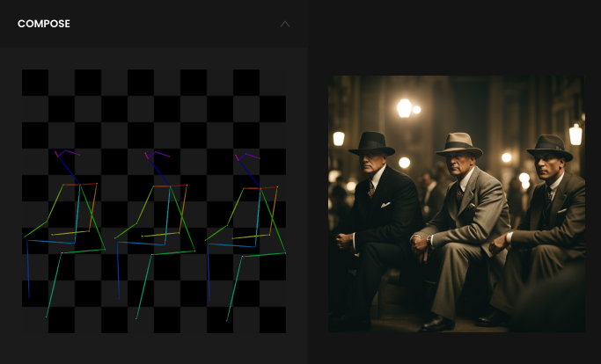Select the leftmost pose skeleton figure

point(65,233)
